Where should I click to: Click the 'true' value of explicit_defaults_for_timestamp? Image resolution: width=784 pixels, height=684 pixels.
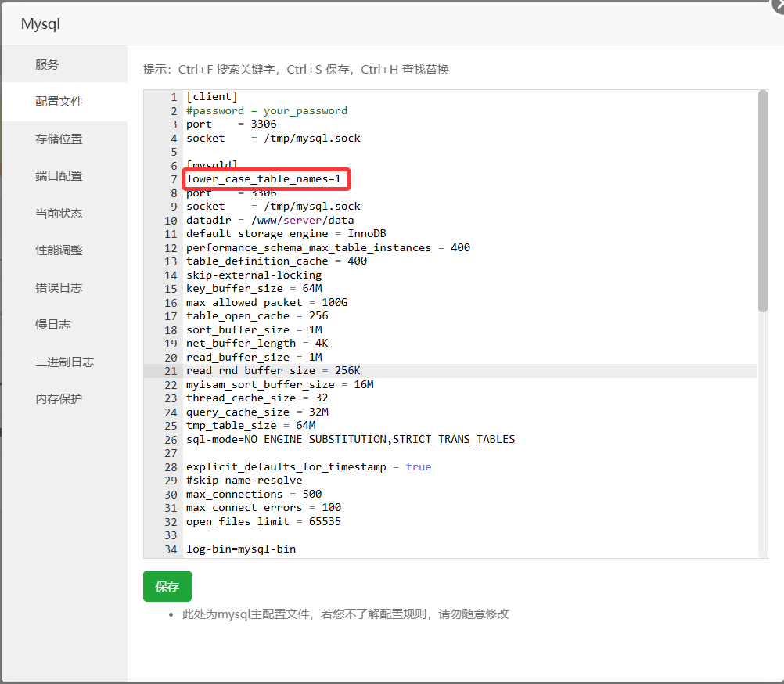pyautogui.click(x=418, y=467)
